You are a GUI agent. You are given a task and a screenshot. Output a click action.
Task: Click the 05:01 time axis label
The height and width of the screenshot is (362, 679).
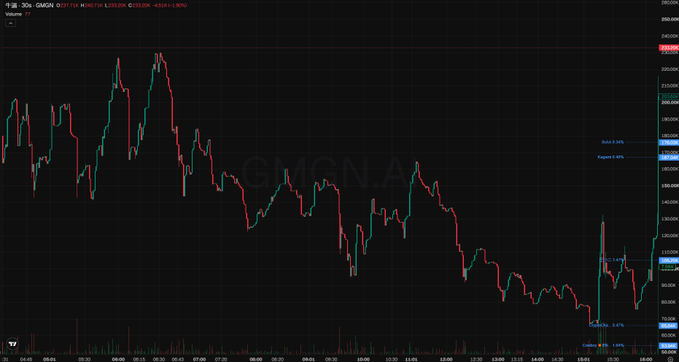49,359
